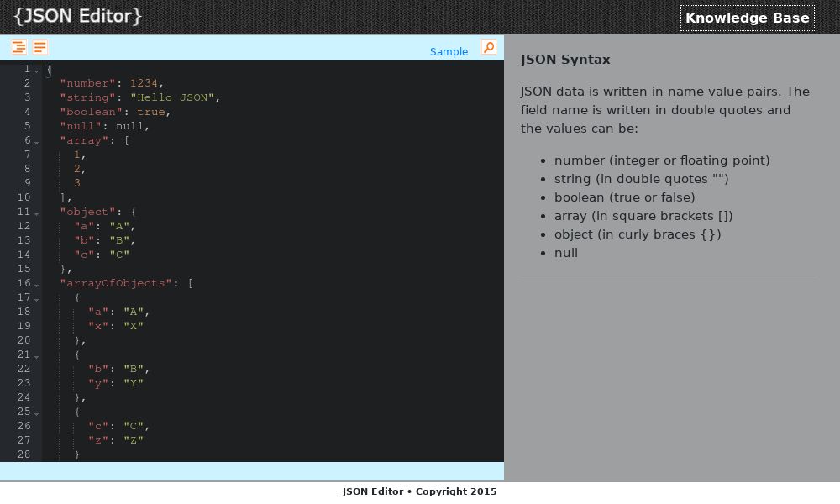This screenshot has height=504, width=840.
Task: Select the Format JSON toolbar icon
Action: (19, 47)
